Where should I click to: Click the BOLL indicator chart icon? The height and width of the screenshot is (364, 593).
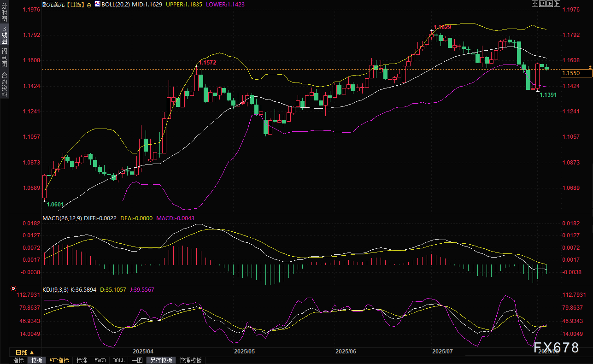[97, 4]
